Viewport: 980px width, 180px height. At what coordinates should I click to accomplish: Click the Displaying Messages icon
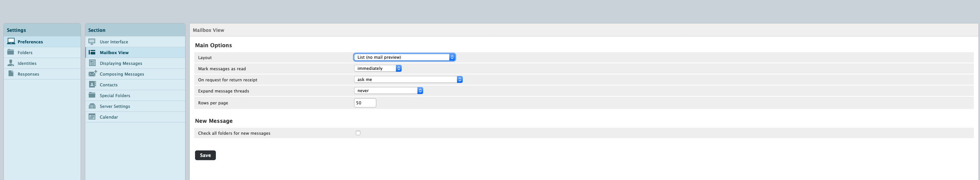coord(92,63)
